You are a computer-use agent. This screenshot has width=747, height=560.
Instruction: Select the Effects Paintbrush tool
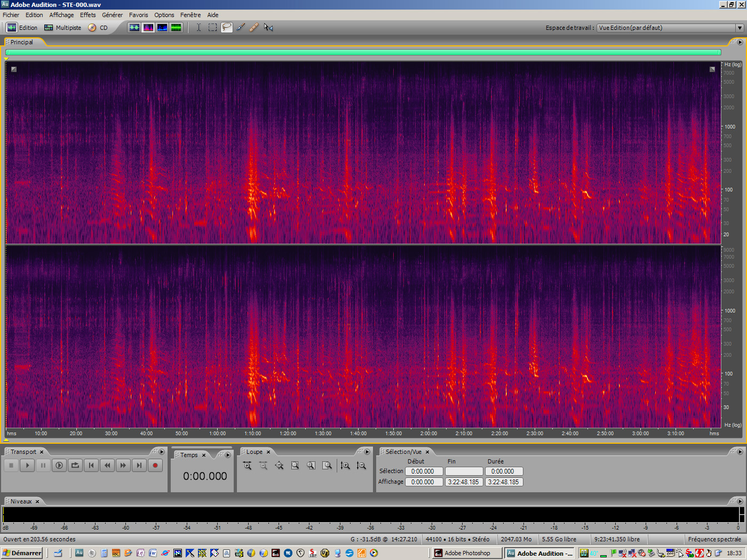click(x=240, y=27)
